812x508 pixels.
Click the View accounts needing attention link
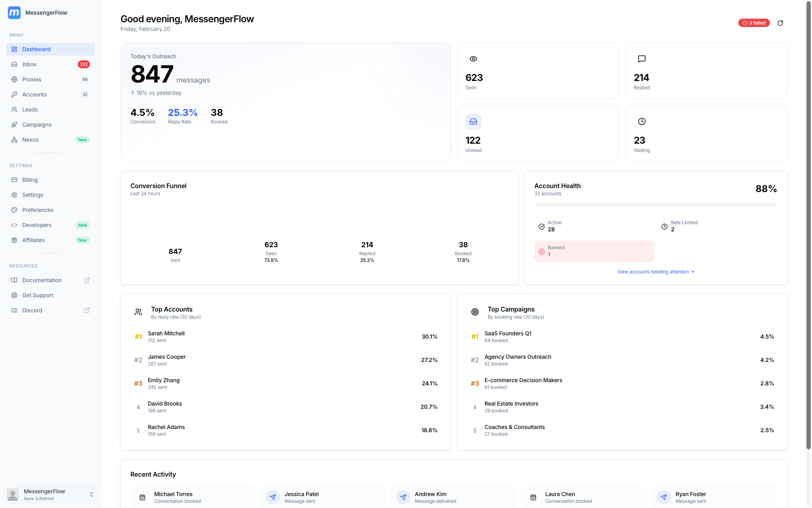[655, 271]
